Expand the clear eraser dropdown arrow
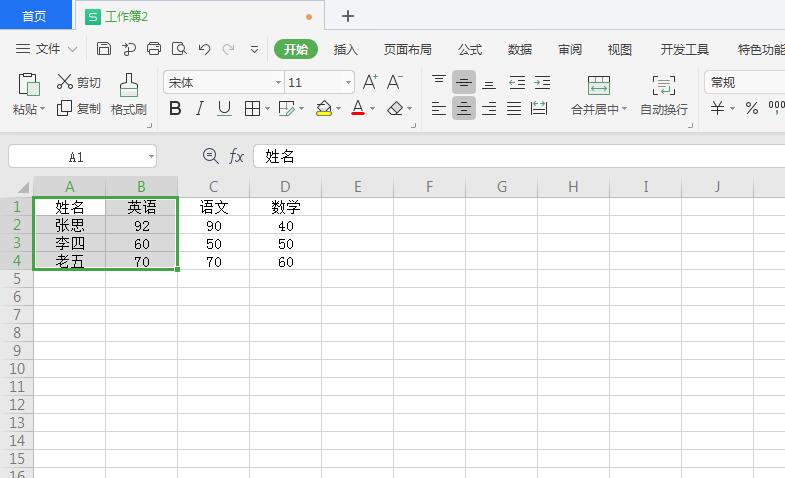Viewport: 785px width, 478px height. [x=410, y=109]
